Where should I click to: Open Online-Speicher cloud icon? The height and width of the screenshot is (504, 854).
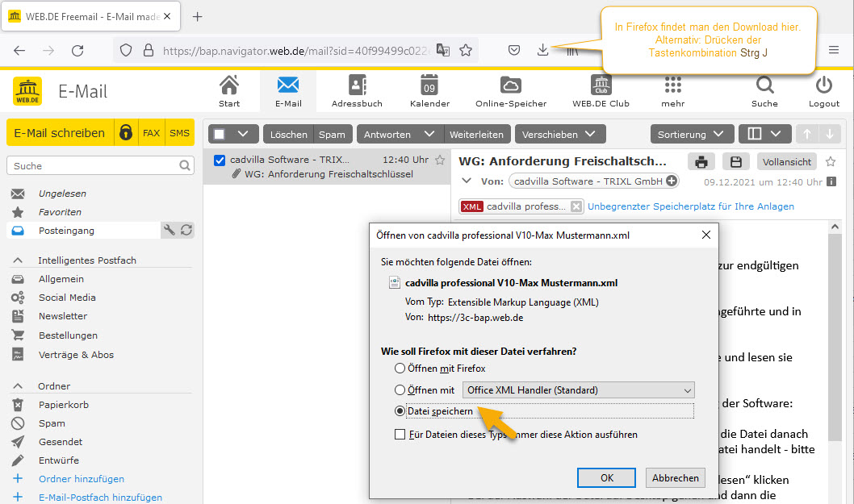point(510,85)
